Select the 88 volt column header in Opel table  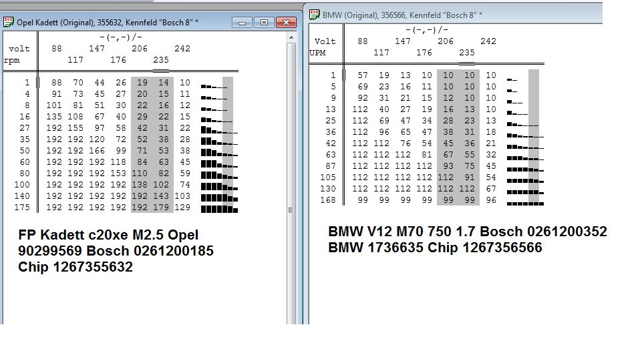coord(56,49)
